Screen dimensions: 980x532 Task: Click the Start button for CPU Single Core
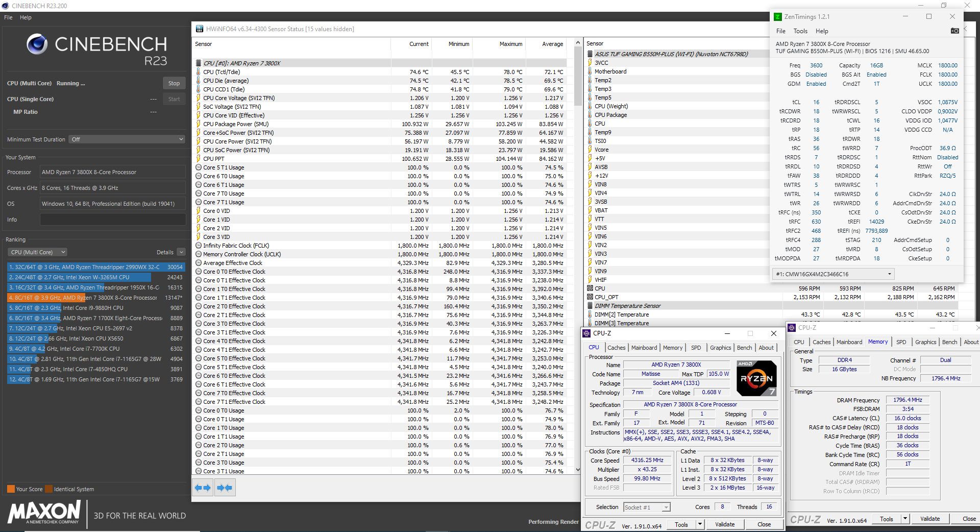pos(174,99)
